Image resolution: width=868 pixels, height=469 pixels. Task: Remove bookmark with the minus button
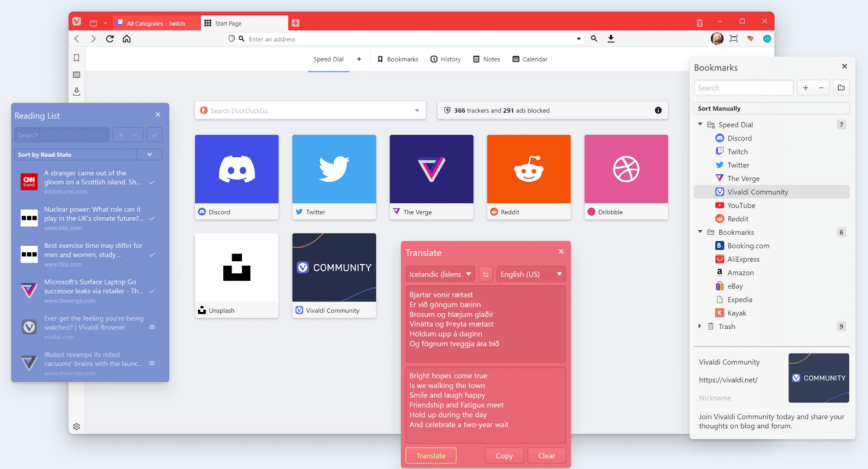(x=821, y=87)
